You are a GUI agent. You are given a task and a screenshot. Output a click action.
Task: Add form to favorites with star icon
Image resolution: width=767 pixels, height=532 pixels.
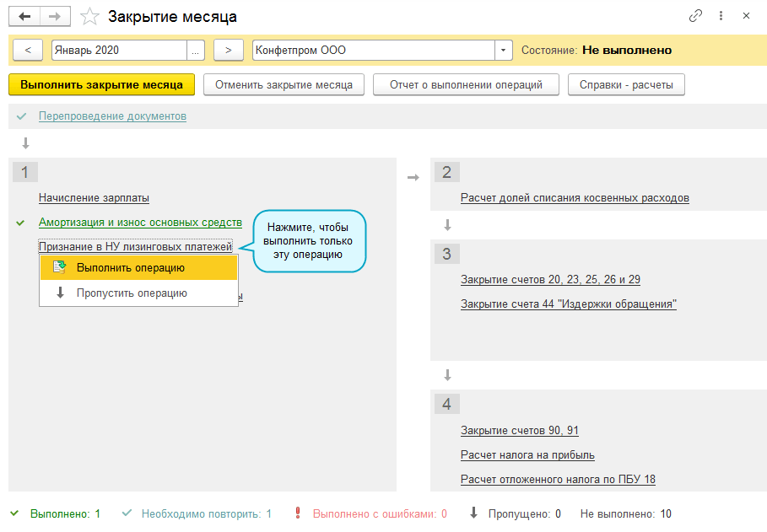pyautogui.click(x=89, y=16)
